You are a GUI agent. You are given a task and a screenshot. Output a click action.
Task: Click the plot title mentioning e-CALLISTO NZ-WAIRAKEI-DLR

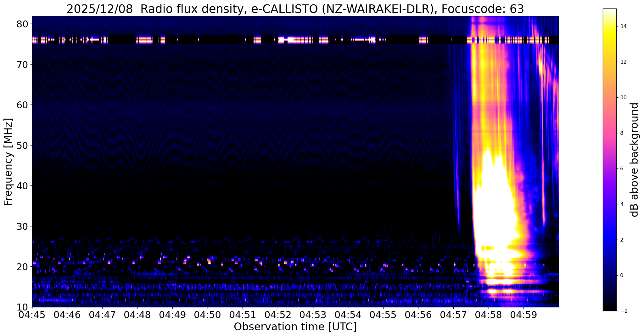[x=295, y=9]
